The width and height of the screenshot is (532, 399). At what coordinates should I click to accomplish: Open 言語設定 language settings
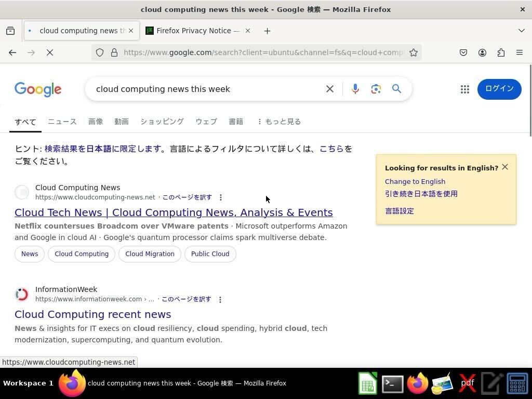[x=400, y=211]
